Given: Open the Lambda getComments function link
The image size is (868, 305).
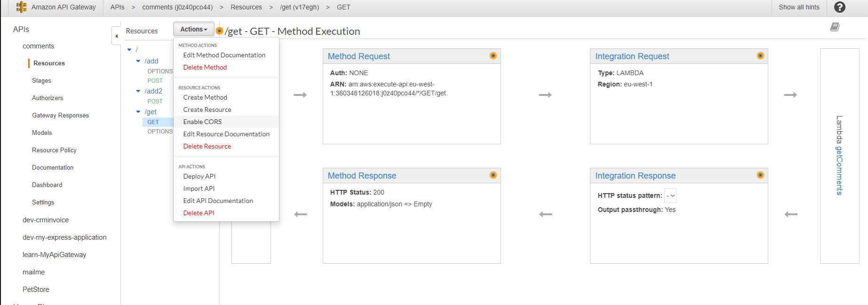Looking at the screenshot, I should [839, 171].
